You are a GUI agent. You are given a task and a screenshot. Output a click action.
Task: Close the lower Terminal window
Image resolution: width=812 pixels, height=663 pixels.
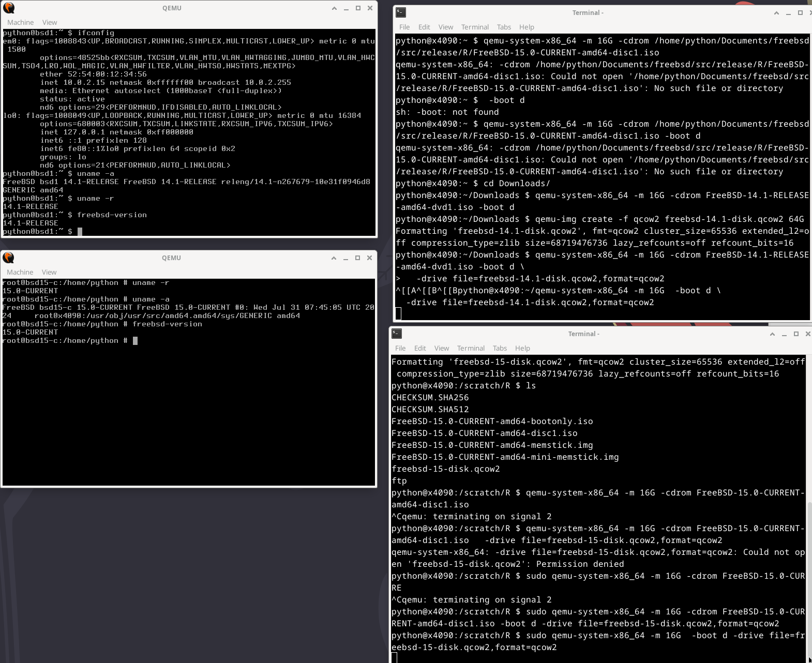pyautogui.click(x=808, y=334)
